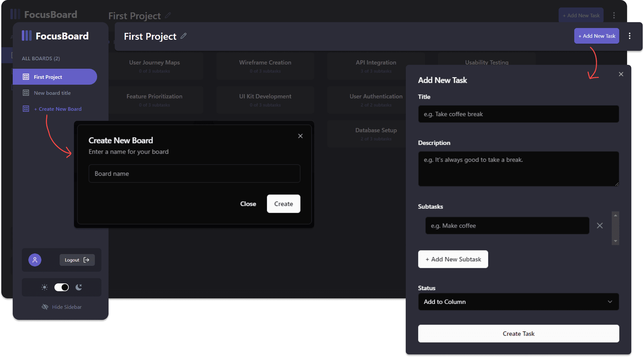Click the Create button in Create New Board dialog

pos(283,204)
